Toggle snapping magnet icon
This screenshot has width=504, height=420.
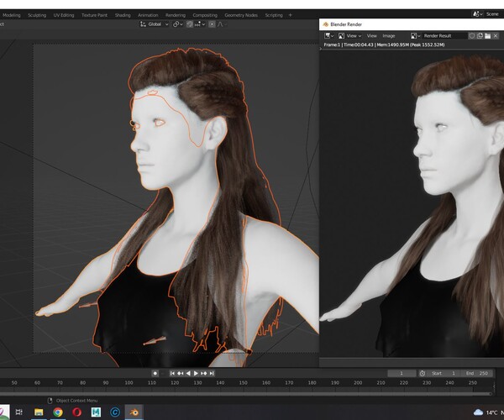point(190,24)
